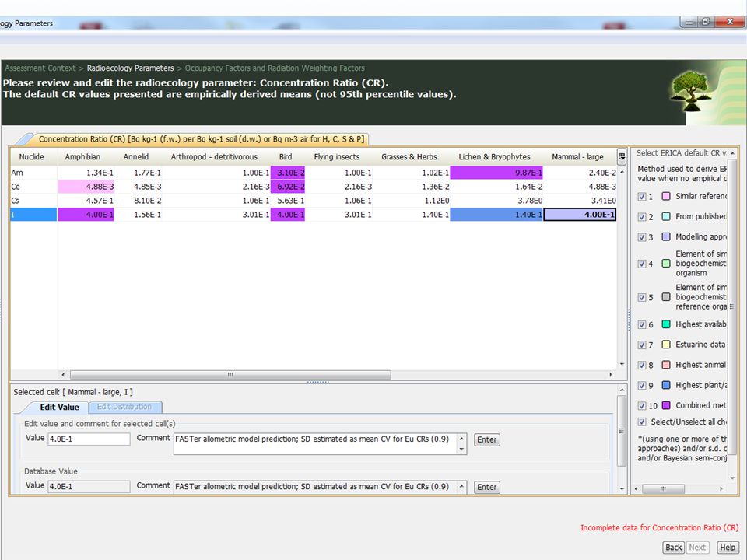
Task: Toggle Select/Unselect all checkbox
Action: [x=642, y=422]
